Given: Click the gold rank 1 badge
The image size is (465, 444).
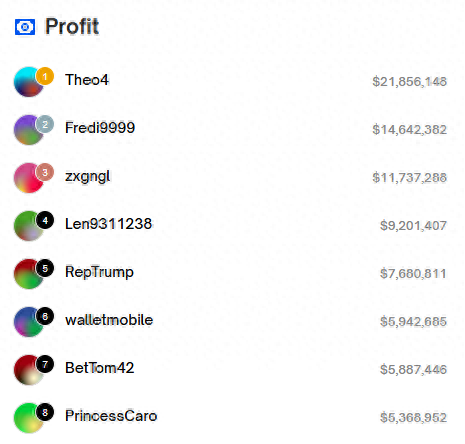Looking at the screenshot, I should (x=45, y=76).
